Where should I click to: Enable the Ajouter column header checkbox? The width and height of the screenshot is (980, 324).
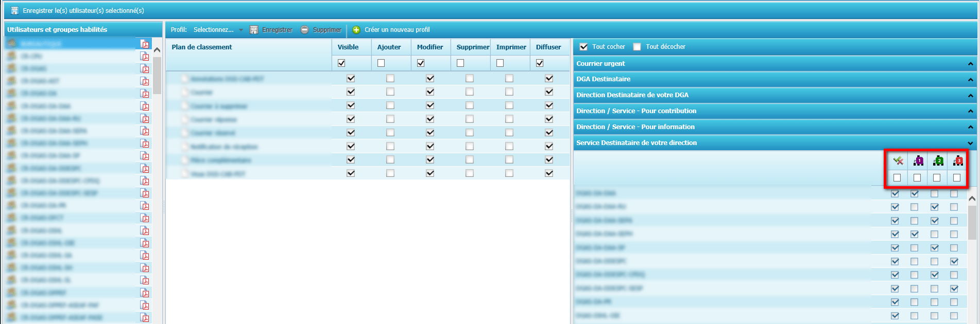[x=381, y=63]
